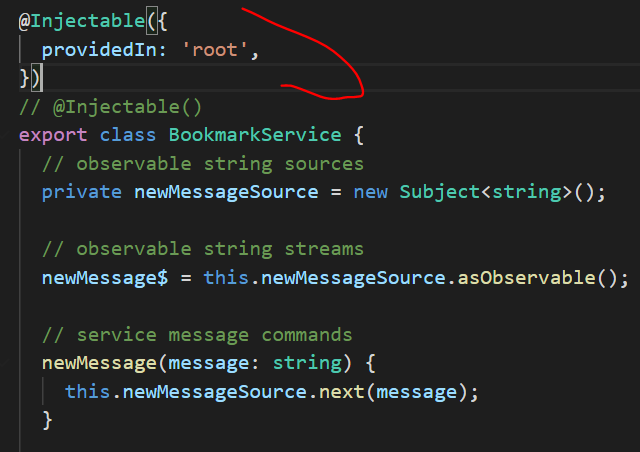Screen dimensions: 640x452
Task: Click the comment '// observable string streams'
Action: pos(203,249)
